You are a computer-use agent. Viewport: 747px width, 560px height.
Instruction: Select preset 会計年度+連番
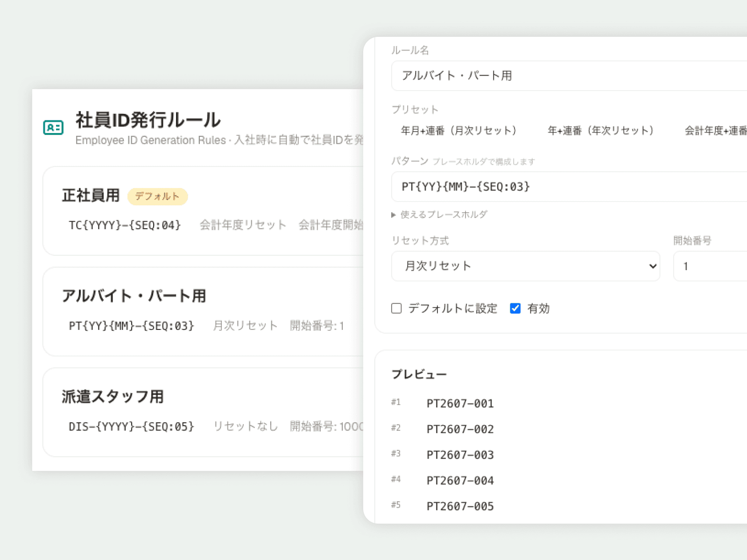(716, 131)
